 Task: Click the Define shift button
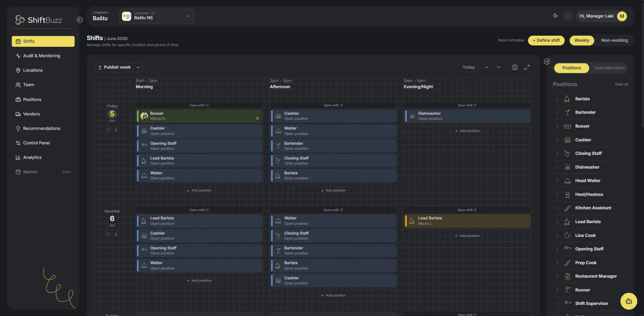coord(546,40)
